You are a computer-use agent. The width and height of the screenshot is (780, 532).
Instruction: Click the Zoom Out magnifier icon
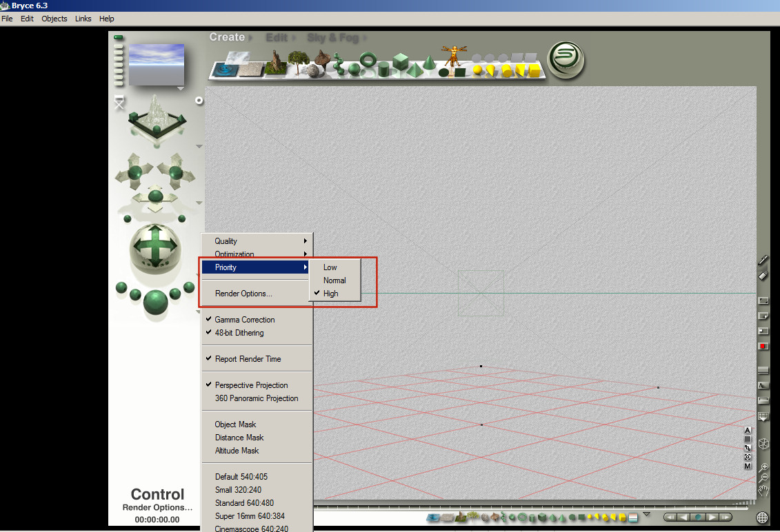(763, 478)
